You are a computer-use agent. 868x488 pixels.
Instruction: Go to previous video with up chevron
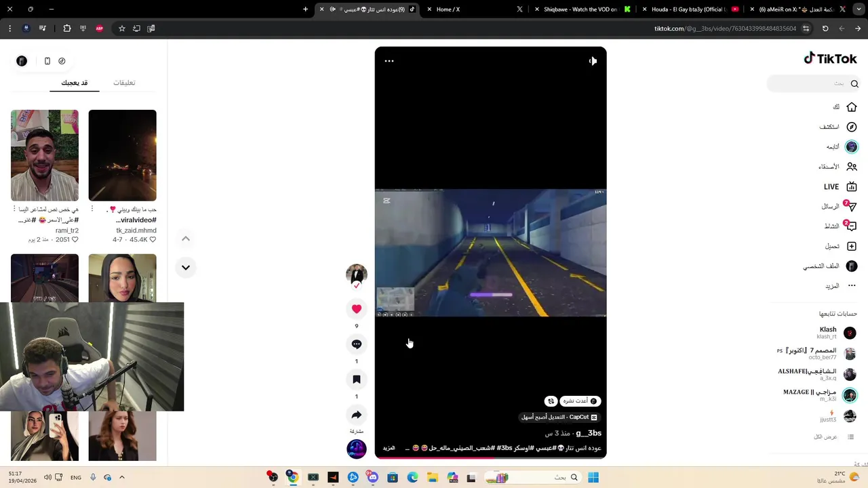click(186, 239)
